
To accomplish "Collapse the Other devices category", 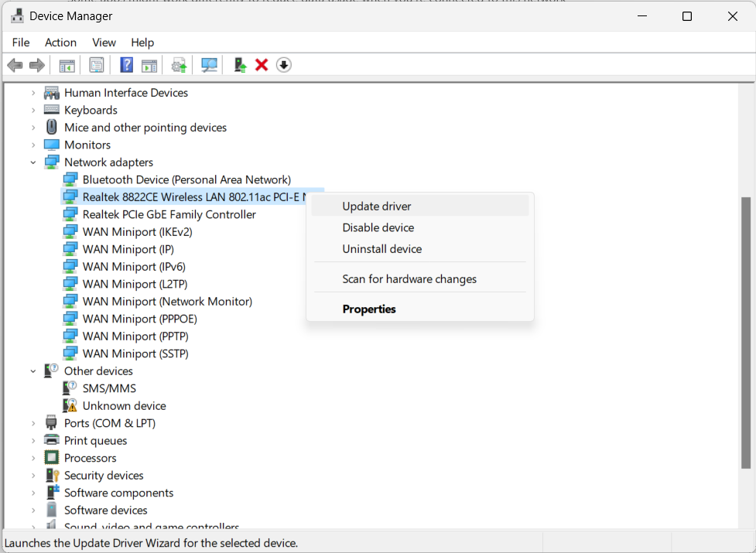I will click(33, 371).
